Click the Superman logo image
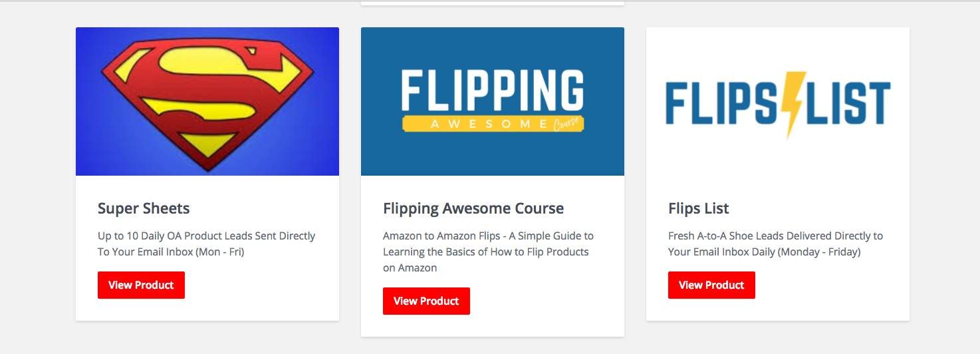Viewport: 980px width, 354px height. (207, 100)
